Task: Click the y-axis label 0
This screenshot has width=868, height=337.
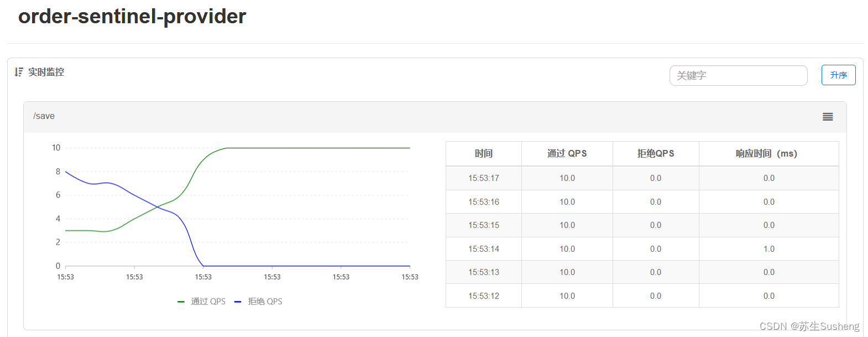Action: click(58, 266)
